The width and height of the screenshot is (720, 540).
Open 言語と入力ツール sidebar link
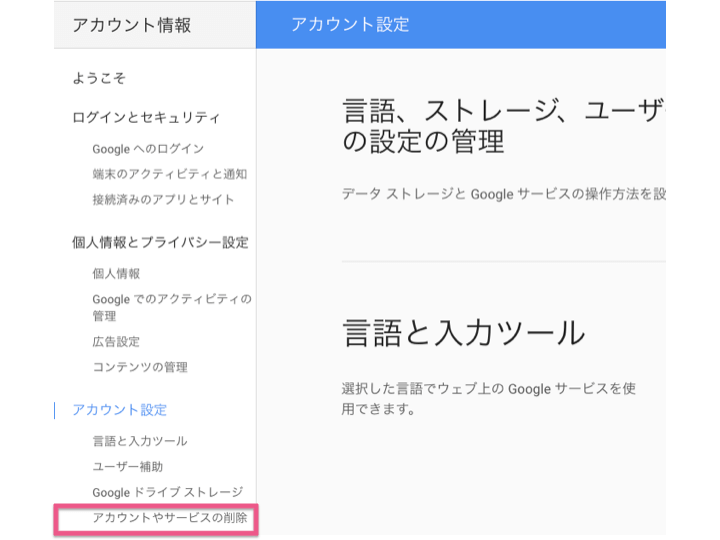tap(140, 441)
